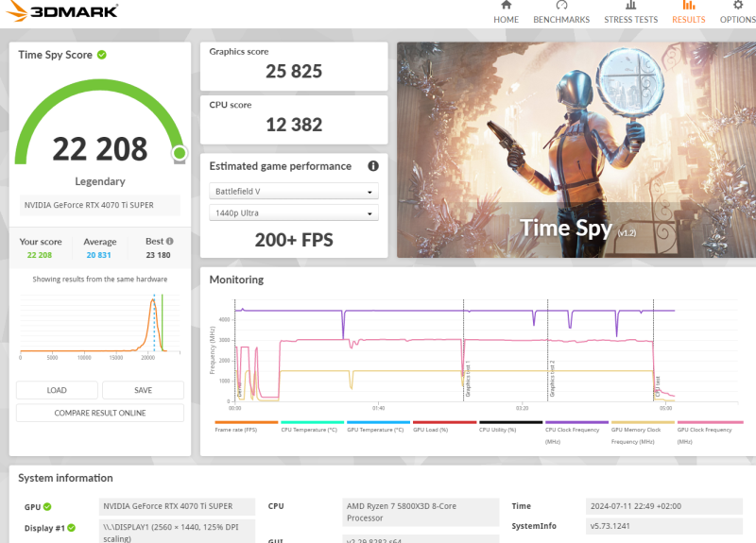Click the GPU name field under Legendary

pos(100,205)
